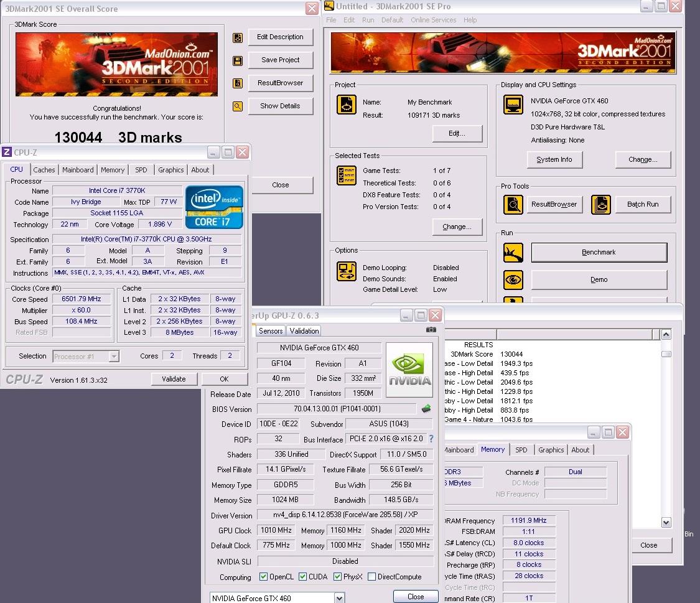This screenshot has width=700, height=603.
Task: Click the Validate button in CPU-Z
Action: pyautogui.click(x=174, y=379)
